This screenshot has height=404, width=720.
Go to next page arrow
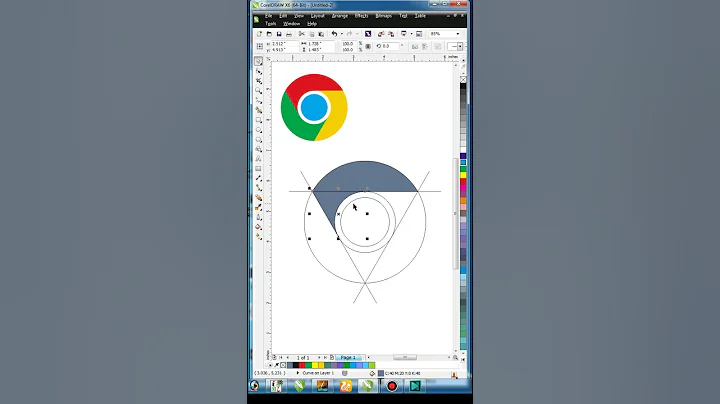pyautogui.click(x=319, y=357)
